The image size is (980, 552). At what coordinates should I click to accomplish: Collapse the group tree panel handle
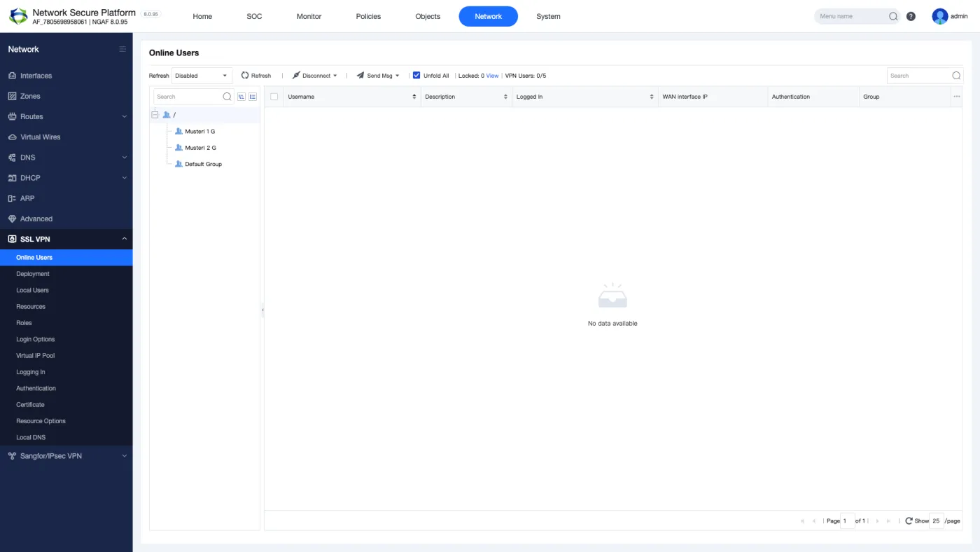point(262,309)
